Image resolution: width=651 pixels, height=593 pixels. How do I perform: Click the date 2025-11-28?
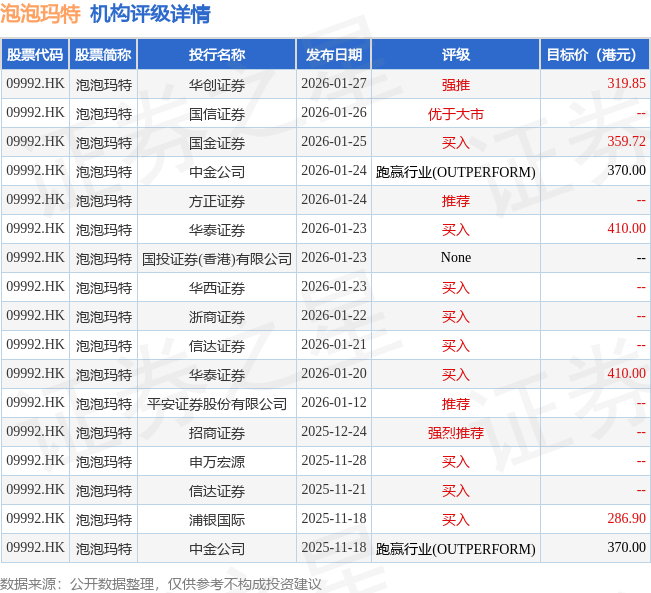pos(334,461)
